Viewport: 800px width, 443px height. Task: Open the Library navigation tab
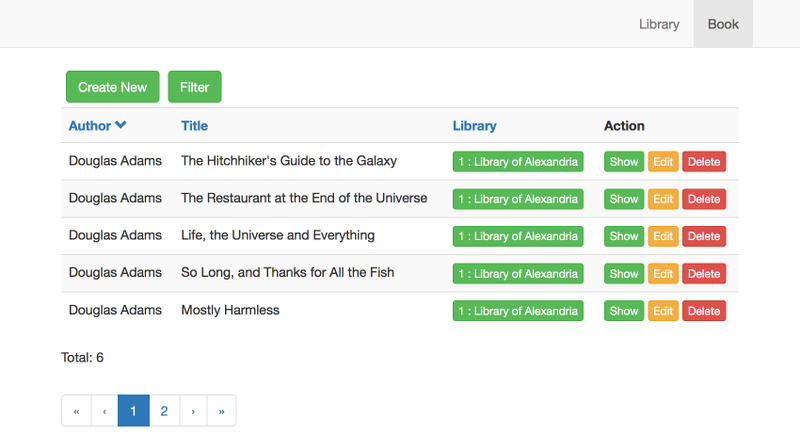pos(659,24)
